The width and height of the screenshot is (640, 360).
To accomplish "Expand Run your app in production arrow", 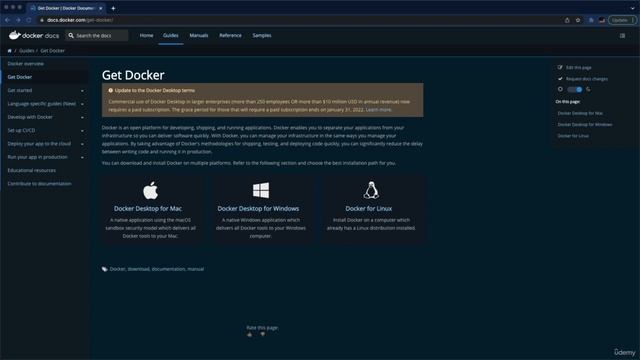I will click(x=82, y=158).
